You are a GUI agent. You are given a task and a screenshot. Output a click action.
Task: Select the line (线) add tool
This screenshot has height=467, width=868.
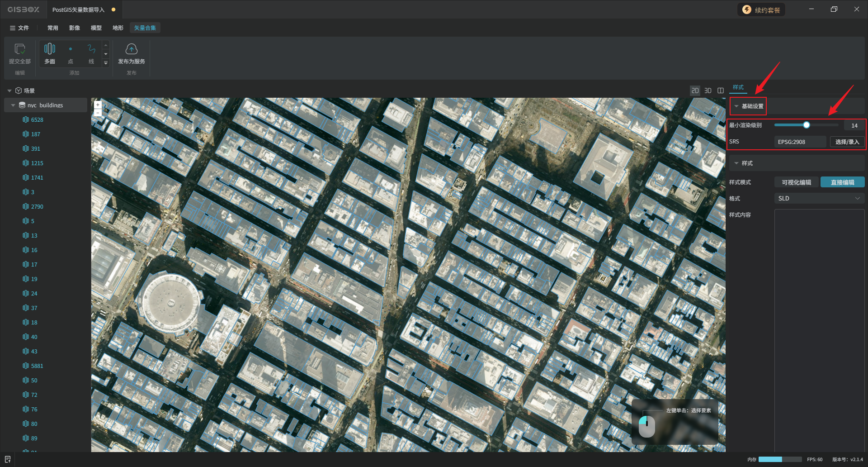(x=91, y=49)
